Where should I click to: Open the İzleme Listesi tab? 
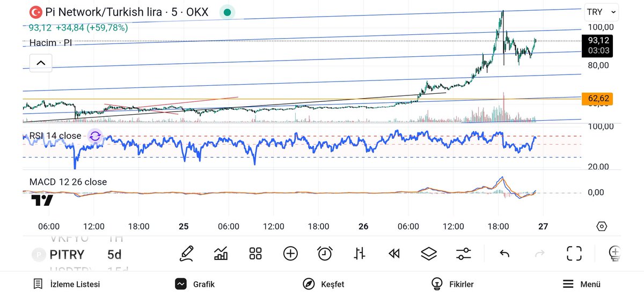tap(67, 284)
